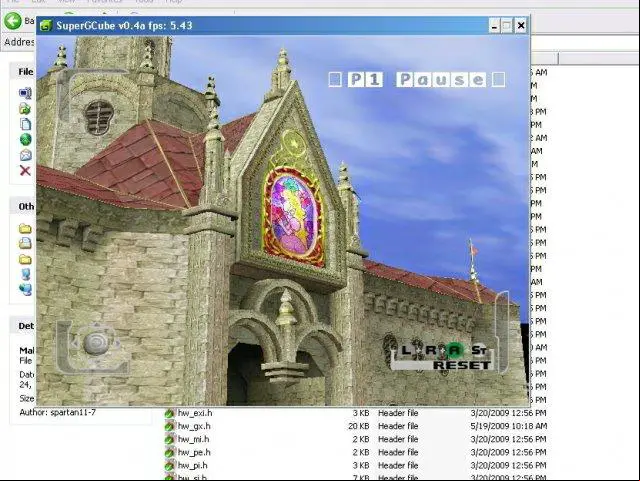
Task: Click the hw_gx.h file name
Action: tap(194, 426)
